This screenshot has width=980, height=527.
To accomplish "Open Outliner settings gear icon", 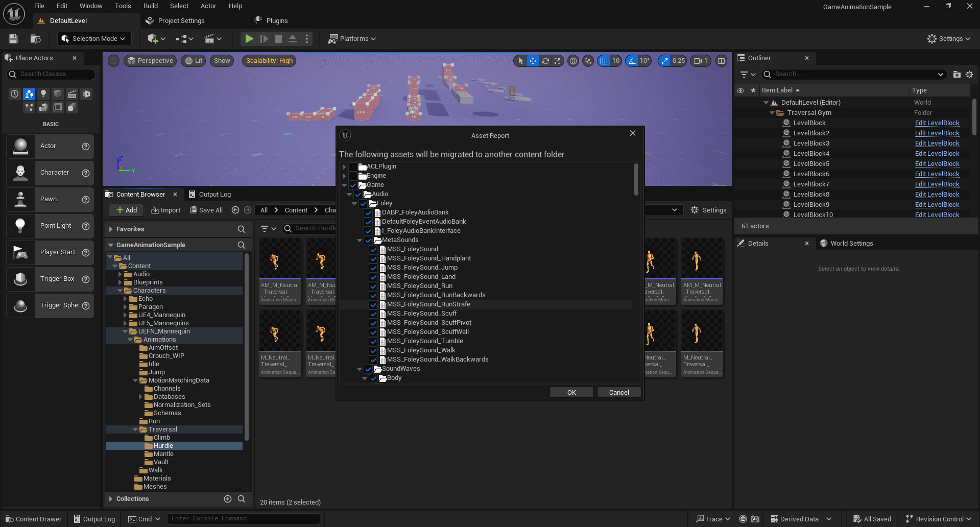I will [x=969, y=75].
